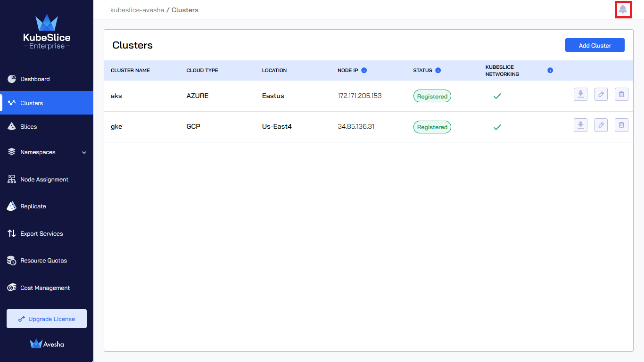The height and width of the screenshot is (362, 644).
Task: Click the Export Services arrows icon
Action: click(12, 233)
